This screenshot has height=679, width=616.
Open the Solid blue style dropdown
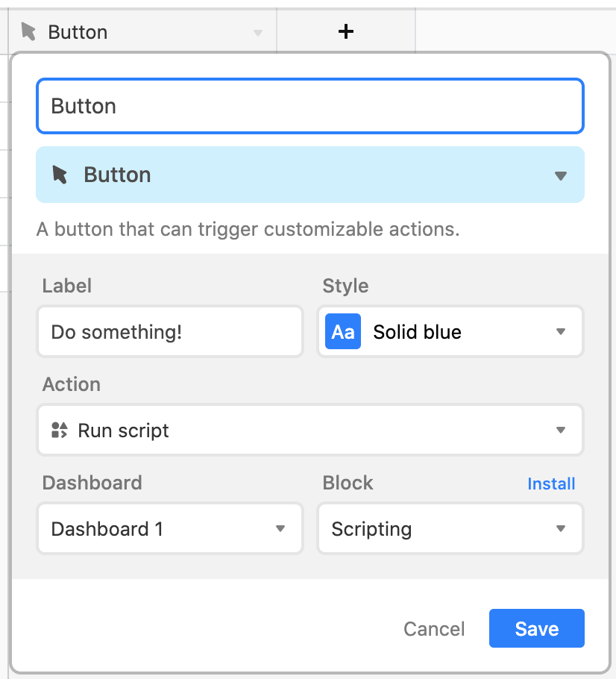click(x=450, y=331)
